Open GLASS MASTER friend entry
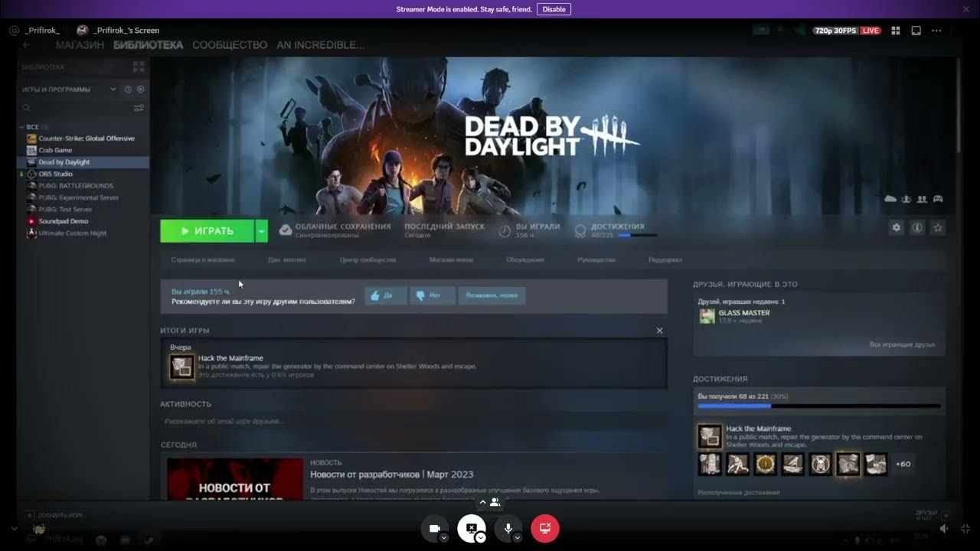This screenshot has height=551, width=980. 735,316
